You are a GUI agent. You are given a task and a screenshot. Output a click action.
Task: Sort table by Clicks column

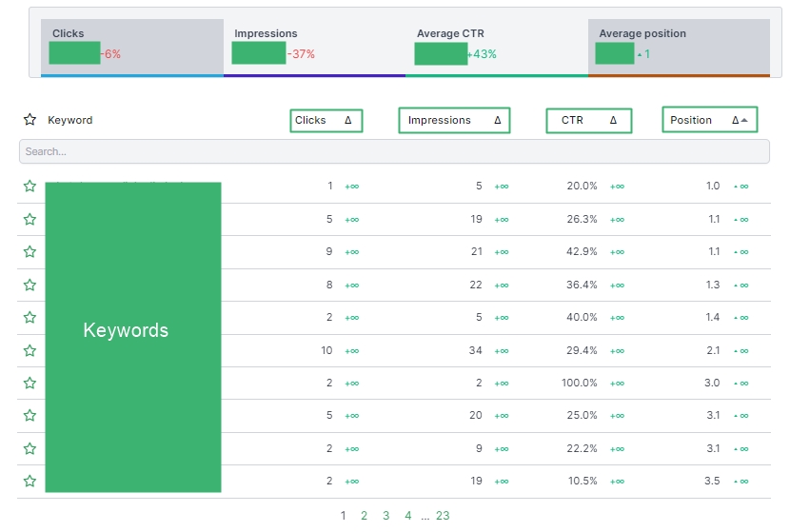click(x=310, y=120)
